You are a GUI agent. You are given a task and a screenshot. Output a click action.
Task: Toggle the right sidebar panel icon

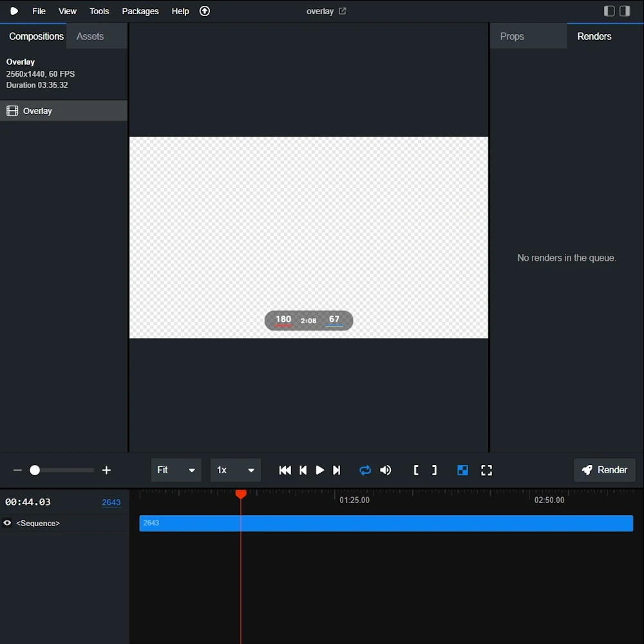625,11
